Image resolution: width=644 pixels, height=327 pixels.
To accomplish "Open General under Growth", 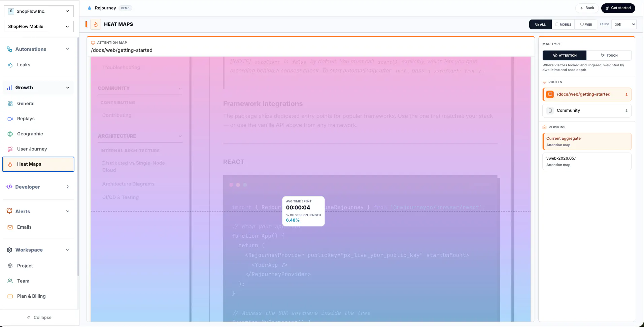I will (x=38, y=104).
